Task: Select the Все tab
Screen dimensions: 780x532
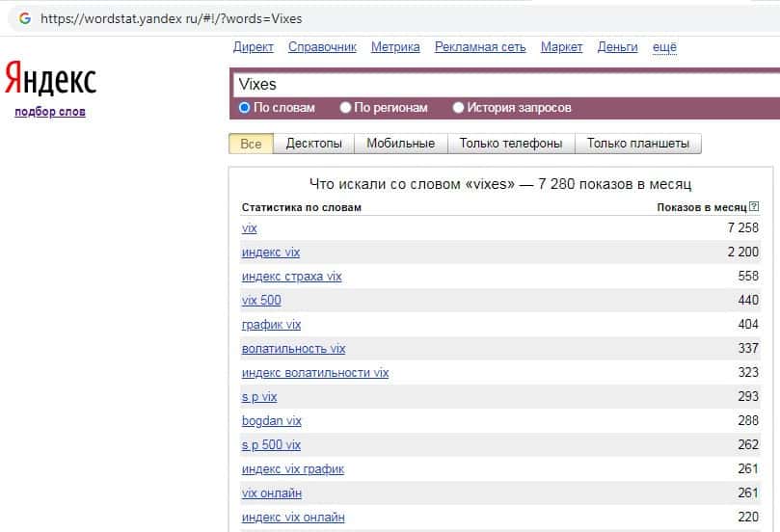Action: click(x=251, y=144)
